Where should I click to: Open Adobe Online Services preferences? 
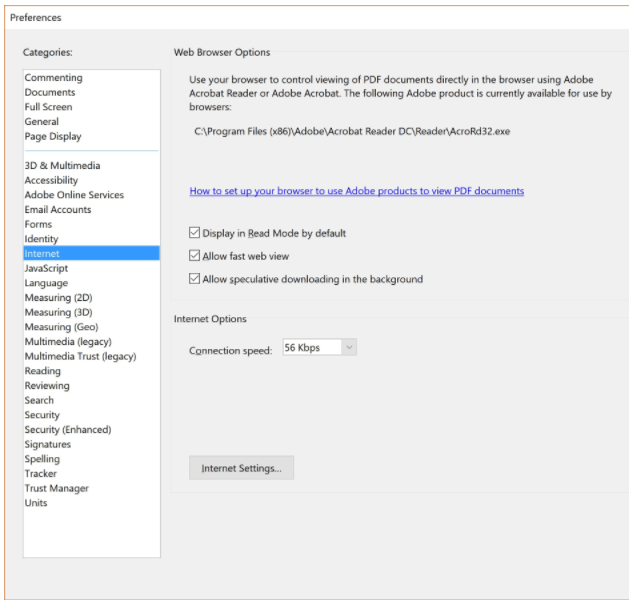[74, 195]
